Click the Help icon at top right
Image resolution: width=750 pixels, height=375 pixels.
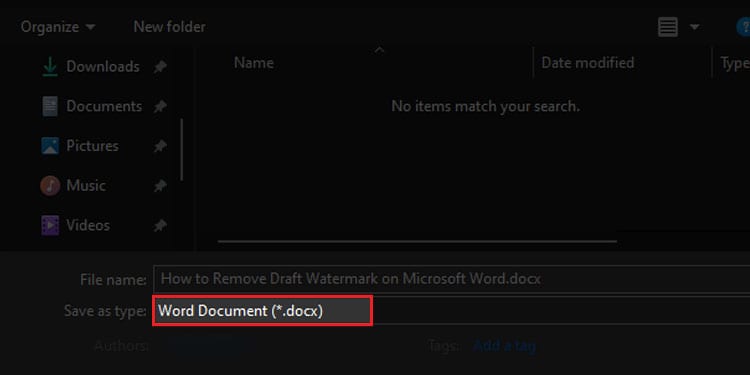pos(743,27)
